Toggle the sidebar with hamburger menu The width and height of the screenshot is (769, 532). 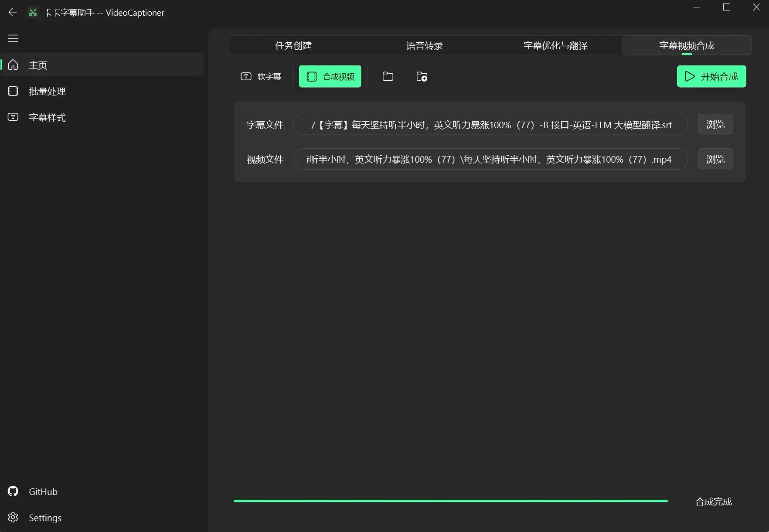coord(13,38)
